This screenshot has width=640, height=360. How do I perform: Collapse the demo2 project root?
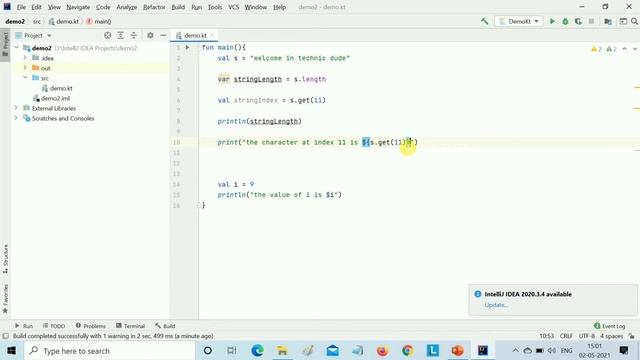pyautogui.click(x=16, y=48)
